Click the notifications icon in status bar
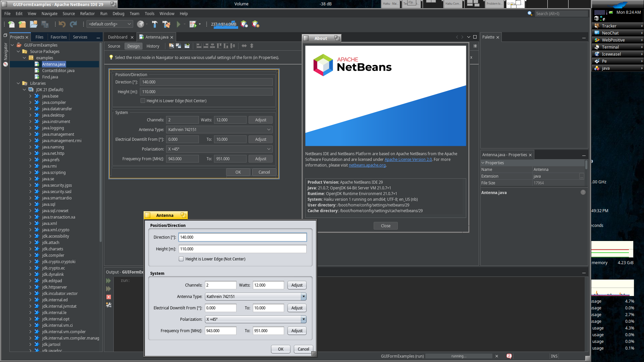Viewport: 644px width, 362px height. 509,356
